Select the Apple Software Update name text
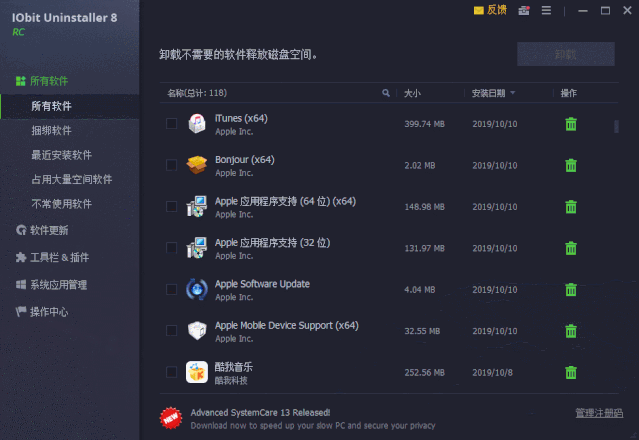 pyautogui.click(x=262, y=284)
